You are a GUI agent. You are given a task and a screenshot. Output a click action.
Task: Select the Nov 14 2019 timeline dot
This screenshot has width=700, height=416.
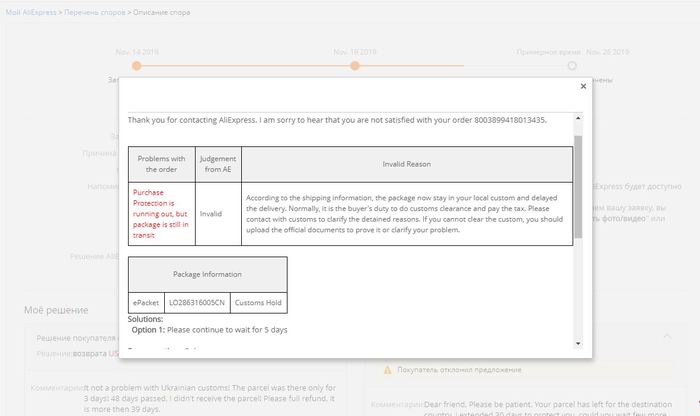click(137, 66)
